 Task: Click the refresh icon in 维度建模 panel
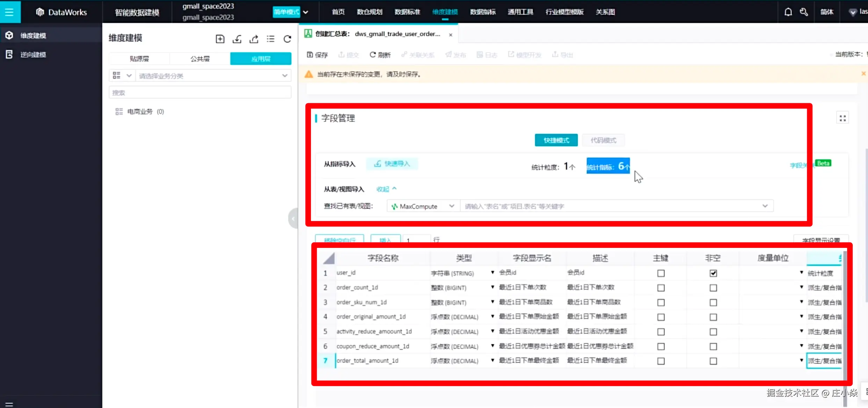[x=287, y=39]
